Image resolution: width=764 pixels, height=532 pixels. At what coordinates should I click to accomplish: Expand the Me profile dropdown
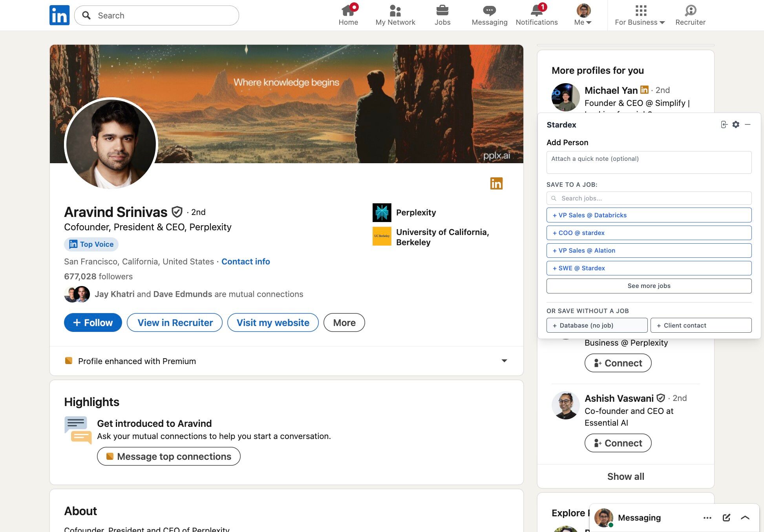coord(583,15)
